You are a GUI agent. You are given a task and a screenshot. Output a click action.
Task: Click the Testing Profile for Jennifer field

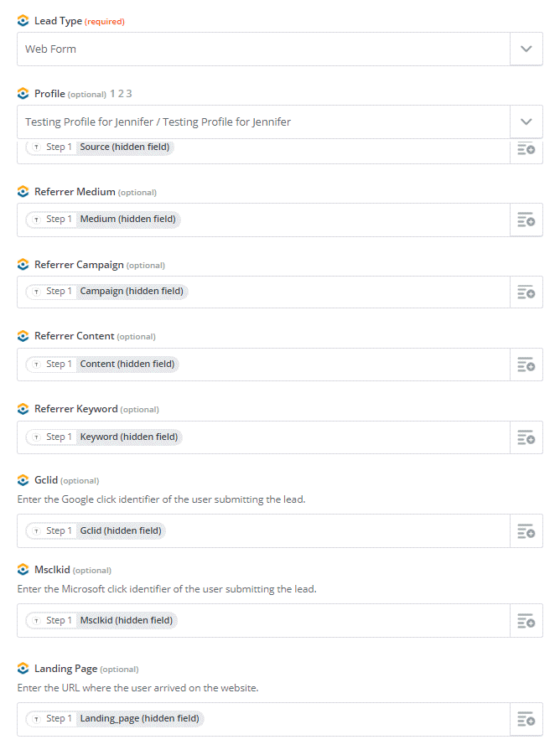tap(264, 122)
